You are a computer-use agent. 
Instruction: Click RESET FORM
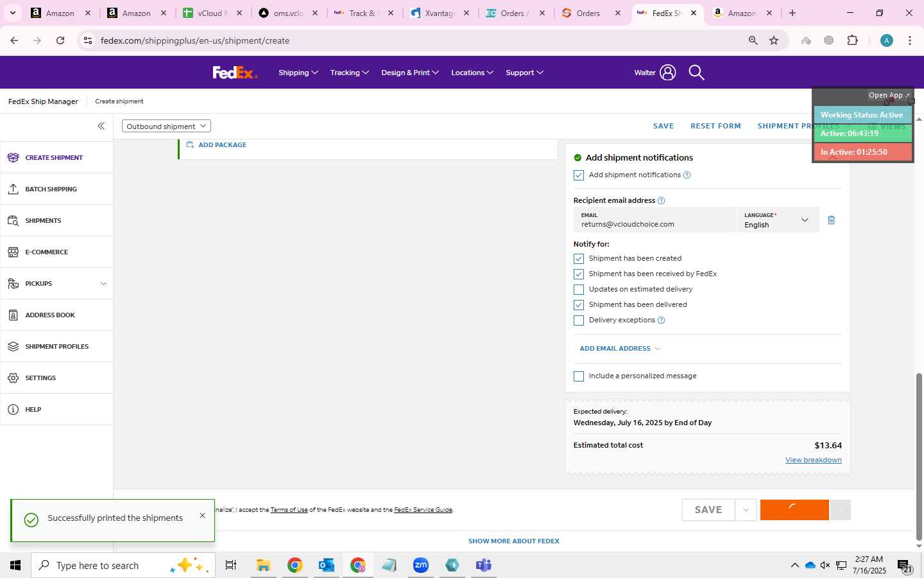click(715, 126)
